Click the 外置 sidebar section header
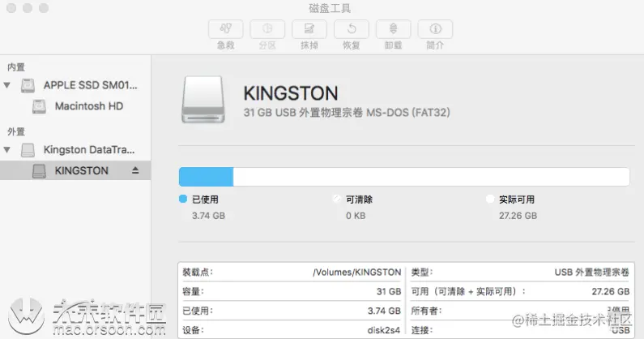 (x=16, y=131)
